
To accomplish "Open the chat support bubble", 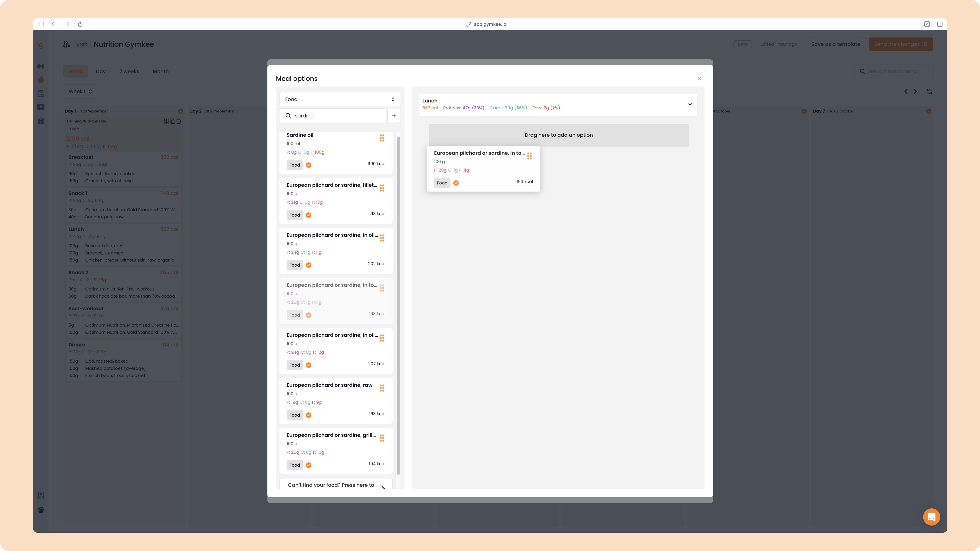I will (931, 517).
